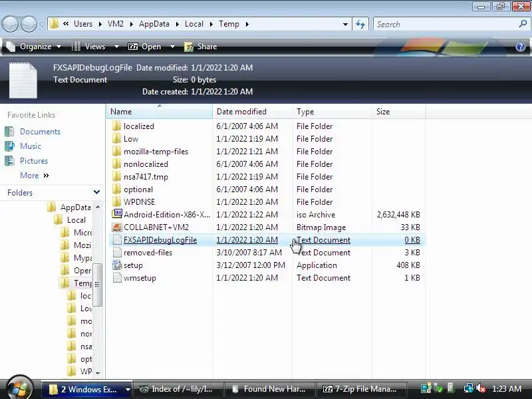532x399 pixels.
Task: Click the Windows Start orb
Action: tap(19, 388)
